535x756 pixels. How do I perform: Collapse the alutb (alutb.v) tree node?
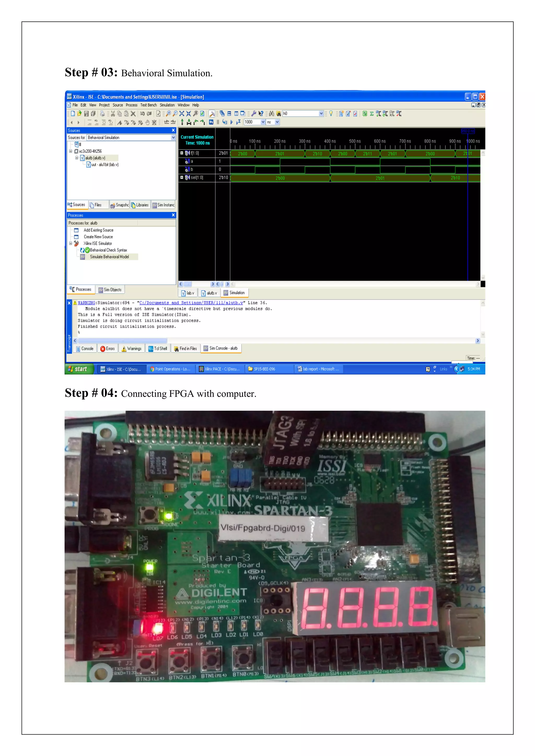click(77, 158)
